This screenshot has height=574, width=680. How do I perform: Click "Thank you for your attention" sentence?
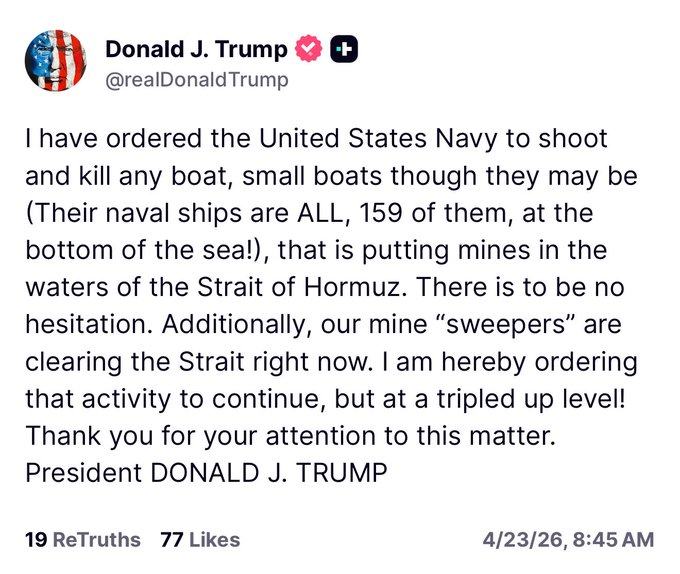point(223,438)
